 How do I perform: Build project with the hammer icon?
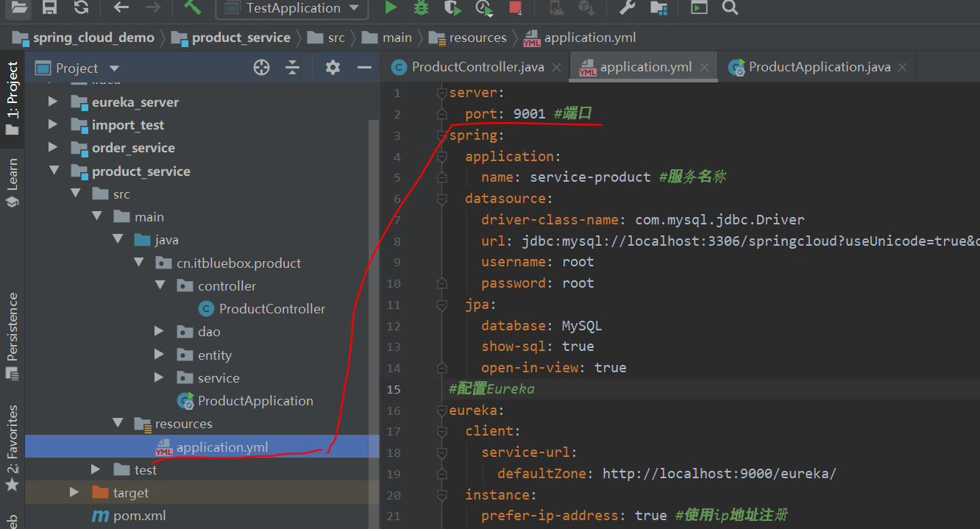click(x=192, y=8)
